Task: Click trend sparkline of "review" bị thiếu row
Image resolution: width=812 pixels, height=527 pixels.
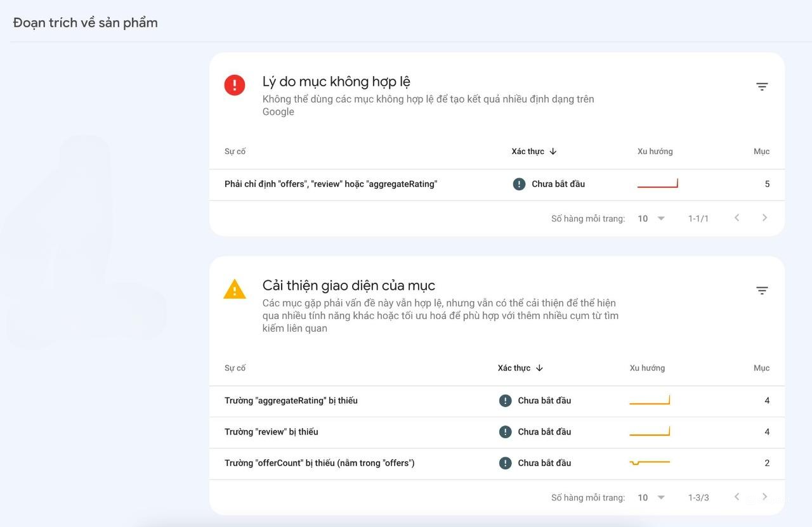Action: tap(650, 431)
